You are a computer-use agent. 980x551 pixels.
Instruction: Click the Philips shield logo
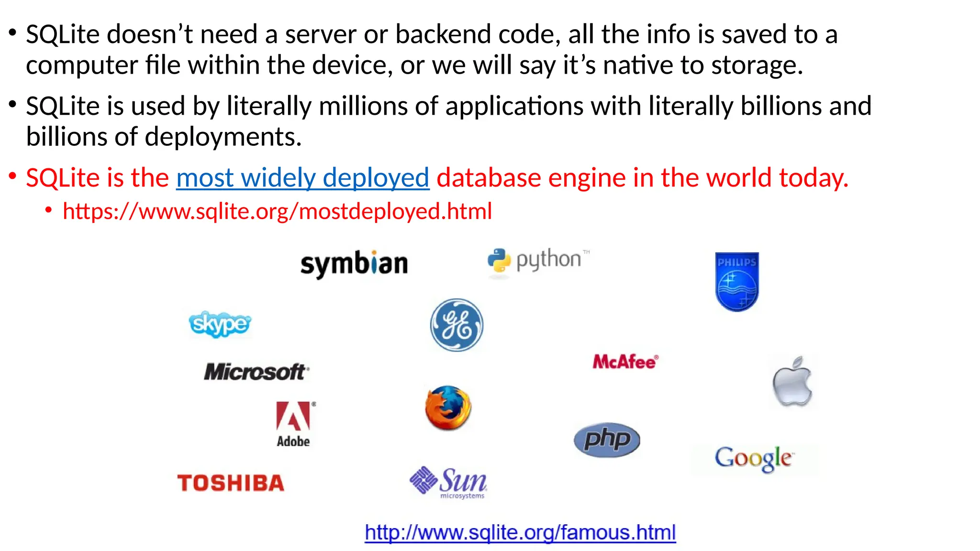pos(737,282)
